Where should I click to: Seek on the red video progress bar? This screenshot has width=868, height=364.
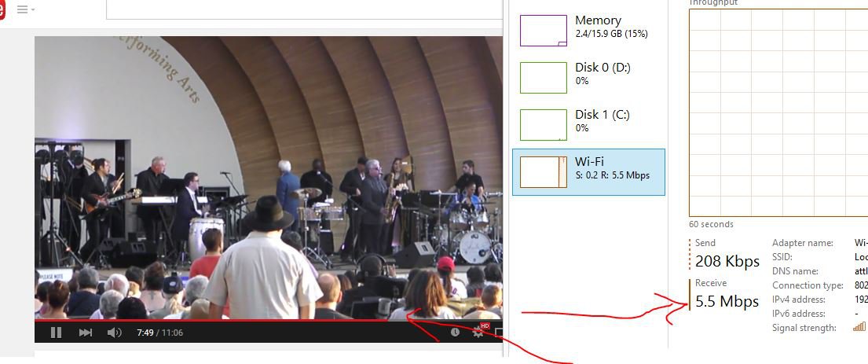[x=269, y=320]
